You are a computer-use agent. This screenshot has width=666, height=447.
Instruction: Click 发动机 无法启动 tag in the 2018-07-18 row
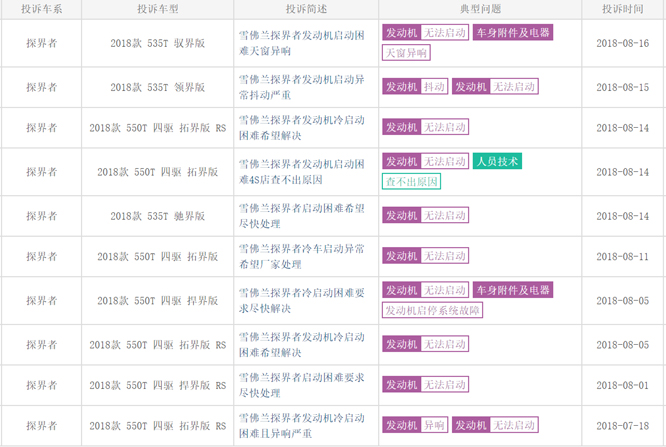[495, 425]
